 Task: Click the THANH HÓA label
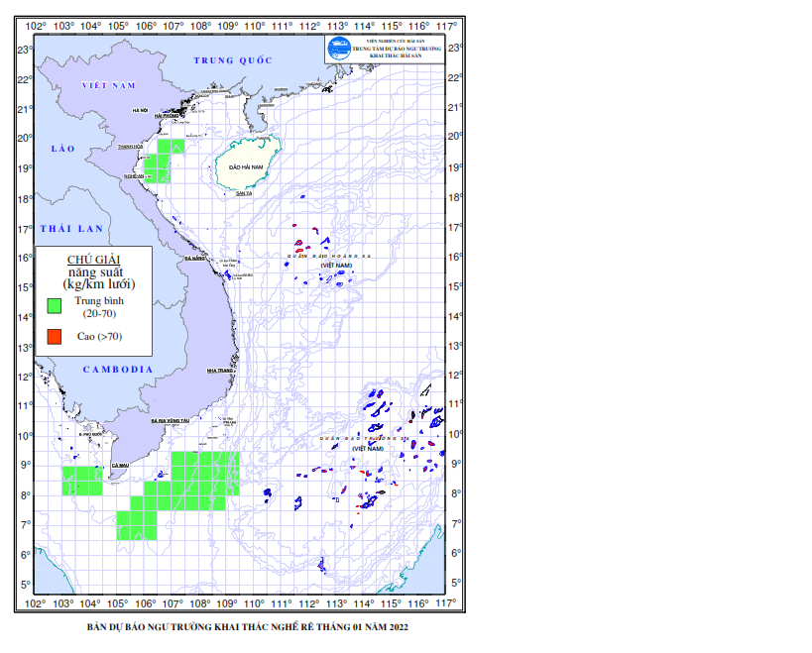[130, 147]
